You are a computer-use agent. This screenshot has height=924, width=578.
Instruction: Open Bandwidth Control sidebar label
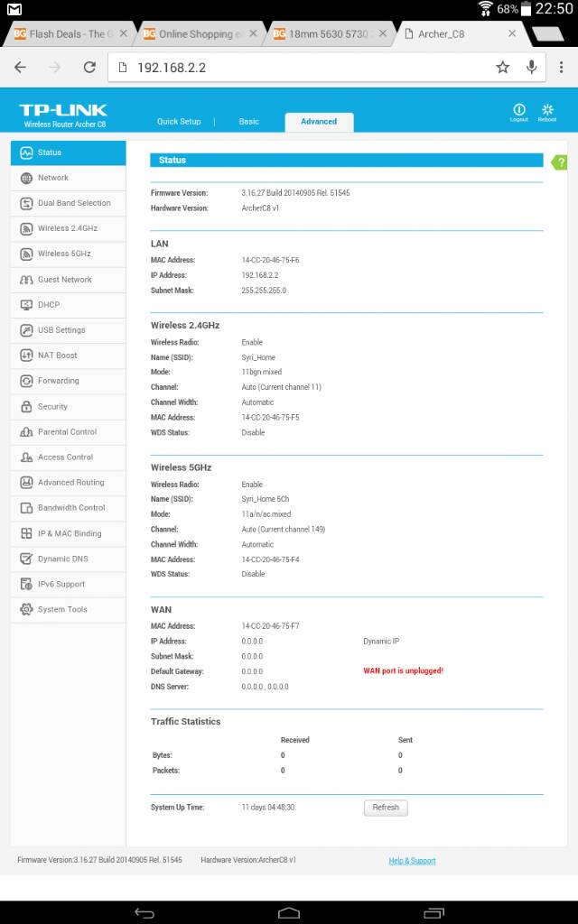pyautogui.click(x=71, y=507)
